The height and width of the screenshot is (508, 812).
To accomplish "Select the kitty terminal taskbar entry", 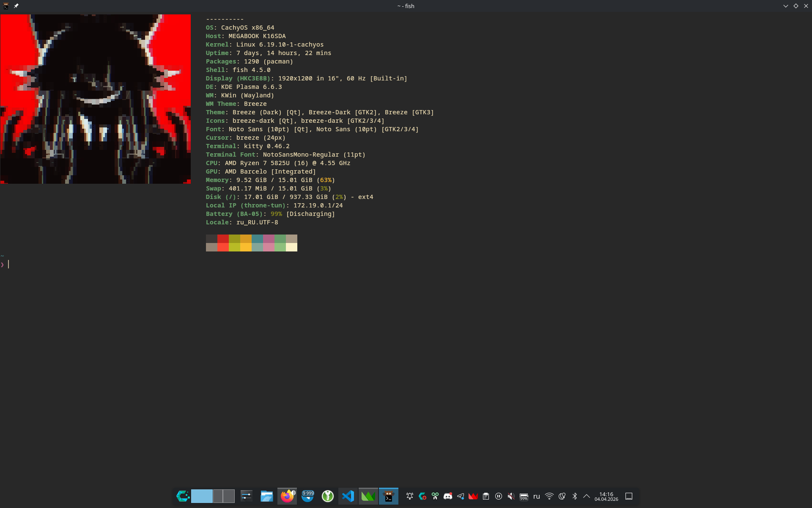I will point(388,496).
